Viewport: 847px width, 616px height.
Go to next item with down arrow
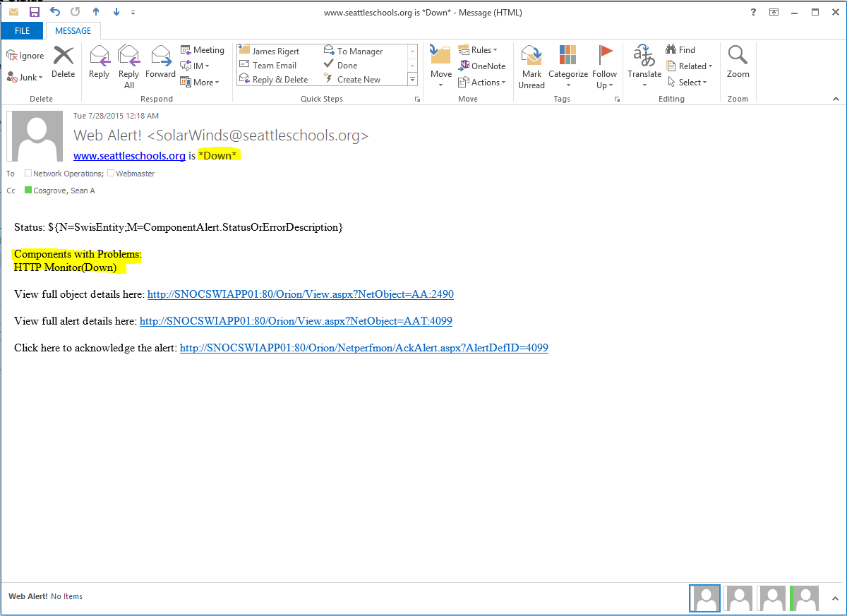tap(116, 12)
